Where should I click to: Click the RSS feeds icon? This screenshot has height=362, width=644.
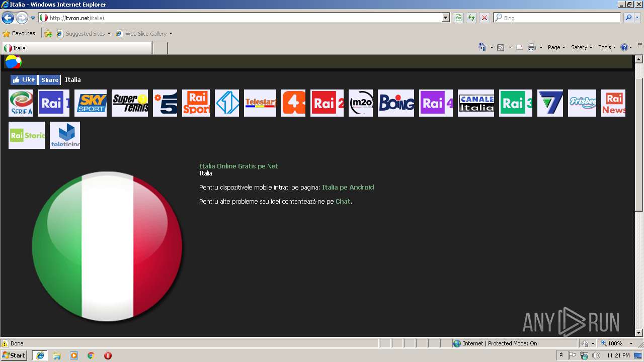501,47
